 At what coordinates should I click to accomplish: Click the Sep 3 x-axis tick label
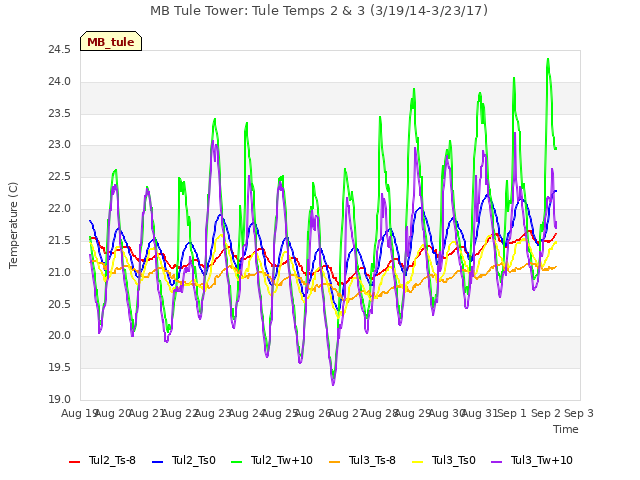point(579,413)
